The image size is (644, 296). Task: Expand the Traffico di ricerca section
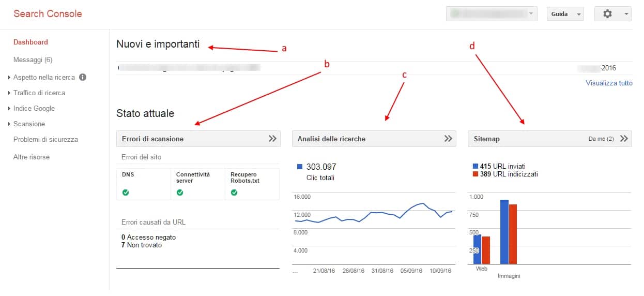pos(39,93)
